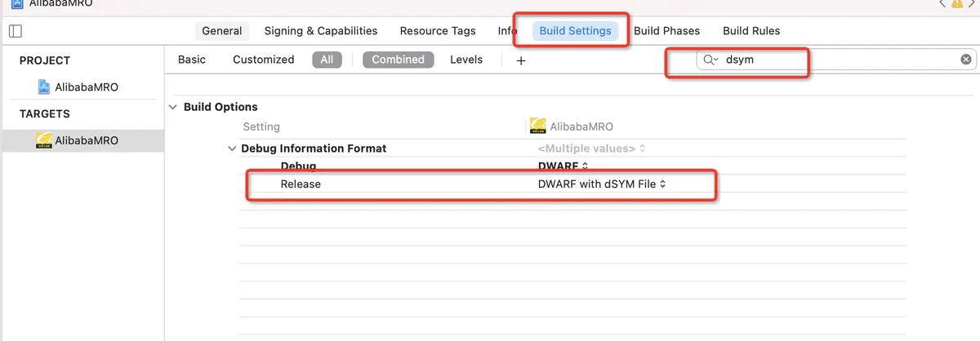Collapse Debug Information Format row
The width and height of the screenshot is (980, 341).
tap(231, 148)
